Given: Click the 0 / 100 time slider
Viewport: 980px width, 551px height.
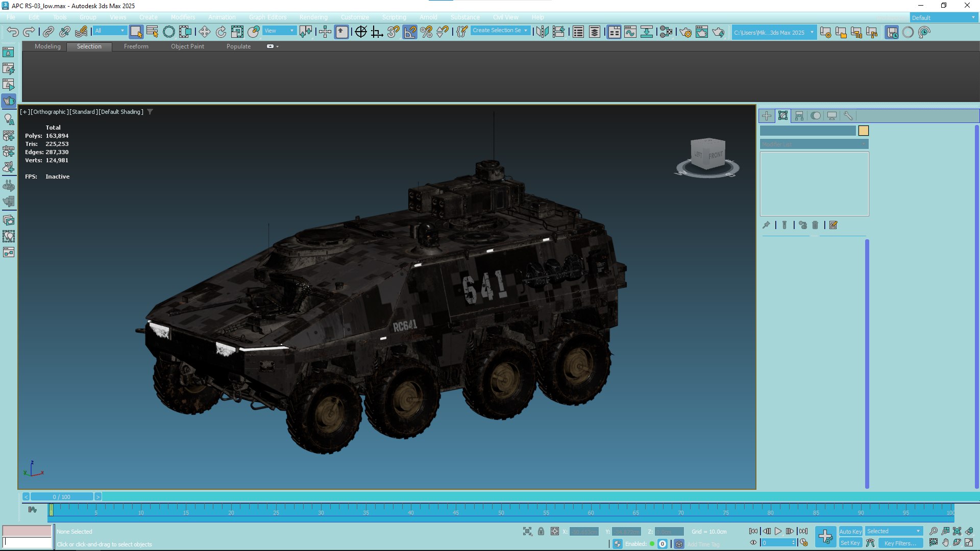Looking at the screenshot, I should coord(62,497).
